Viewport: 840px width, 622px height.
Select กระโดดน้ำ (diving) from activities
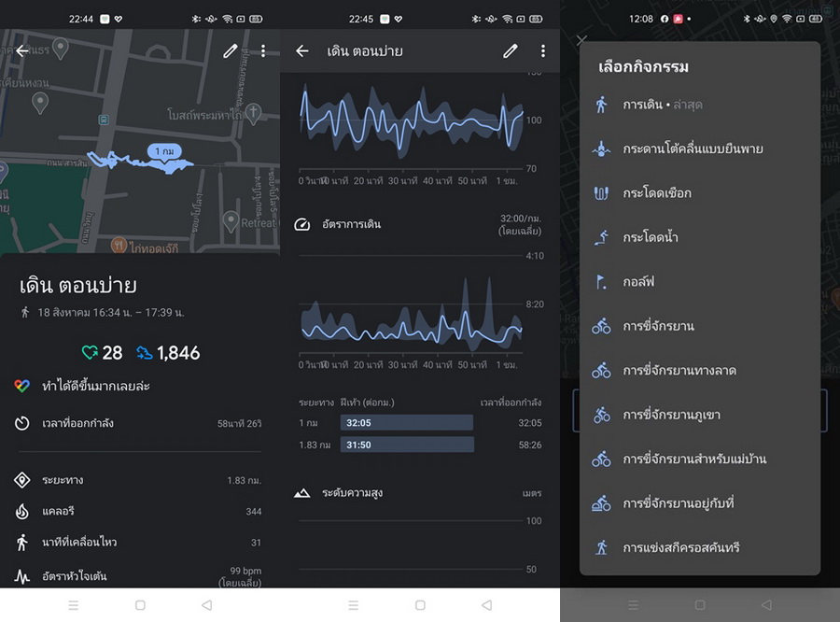650,237
